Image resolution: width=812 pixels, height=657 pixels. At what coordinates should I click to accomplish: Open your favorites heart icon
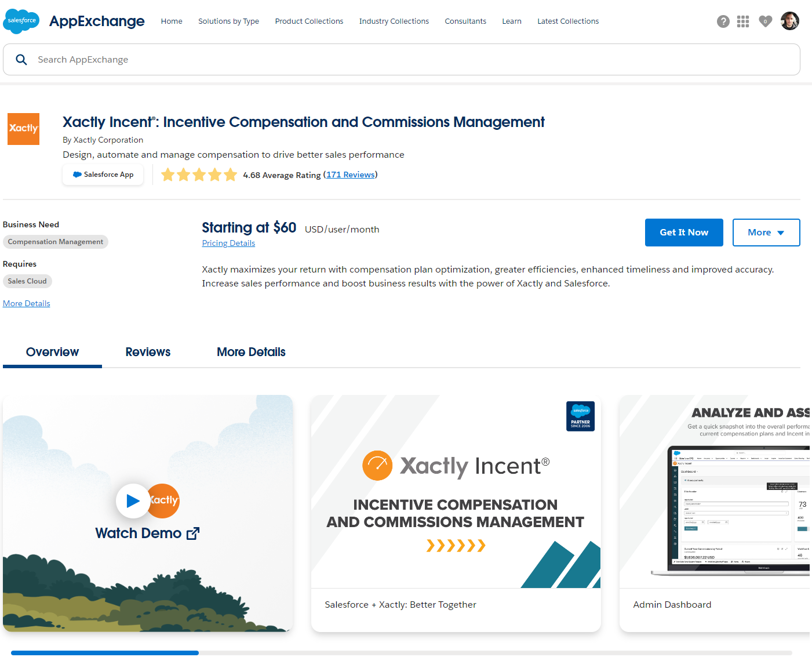(765, 21)
